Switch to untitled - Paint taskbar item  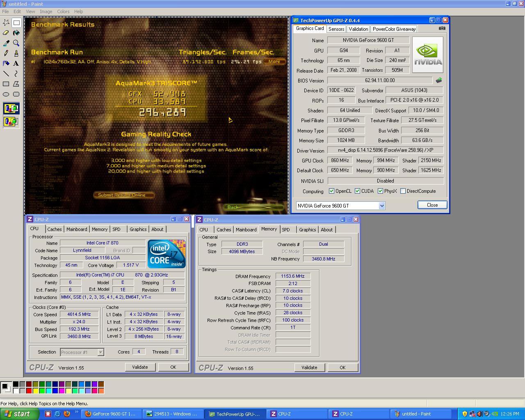[x=420, y=414]
